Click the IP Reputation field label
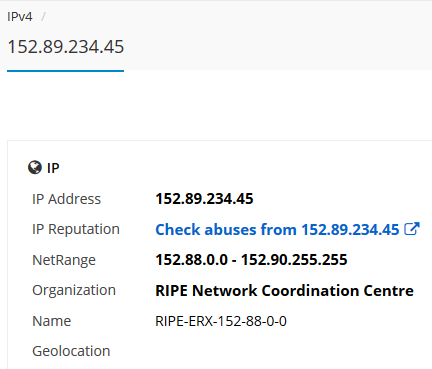 [76, 229]
